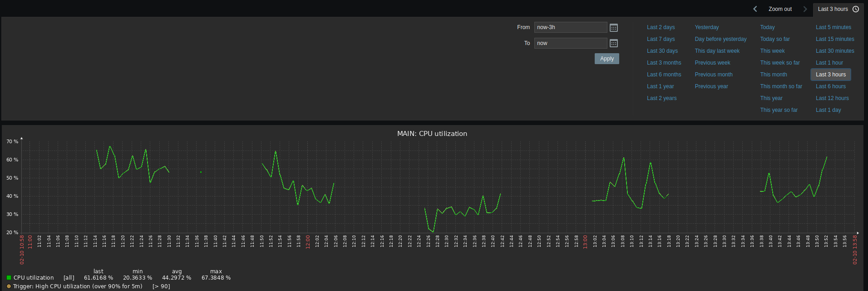This screenshot has height=291, width=868.
Task: Click the Zoom out button
Action: tap(780, 9)
